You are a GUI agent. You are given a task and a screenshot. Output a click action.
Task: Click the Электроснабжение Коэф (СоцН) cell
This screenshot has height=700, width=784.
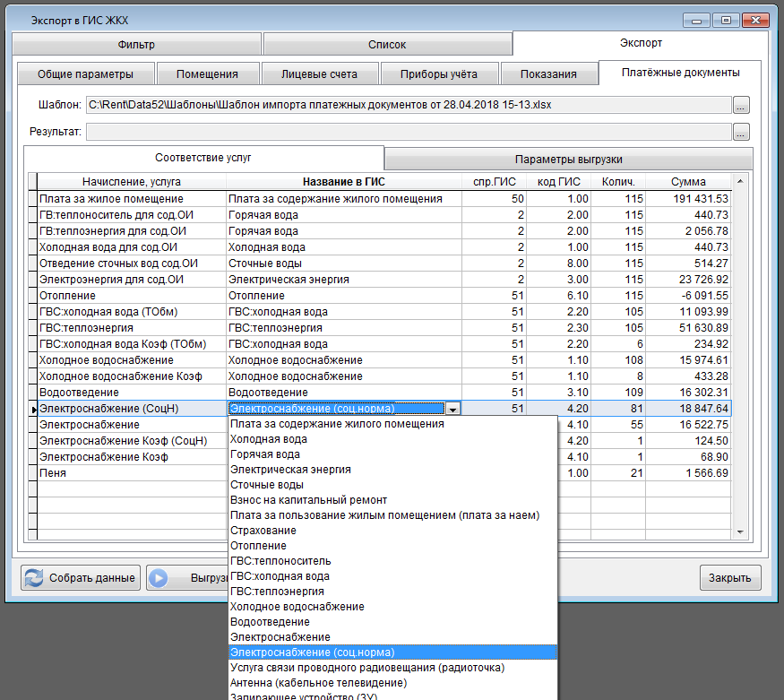tap(132, 441)
